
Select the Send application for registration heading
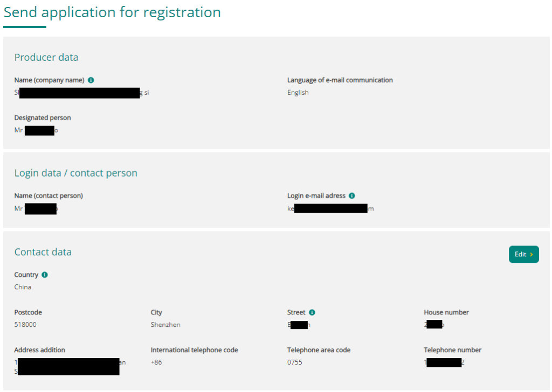click(x=112, y=12)
